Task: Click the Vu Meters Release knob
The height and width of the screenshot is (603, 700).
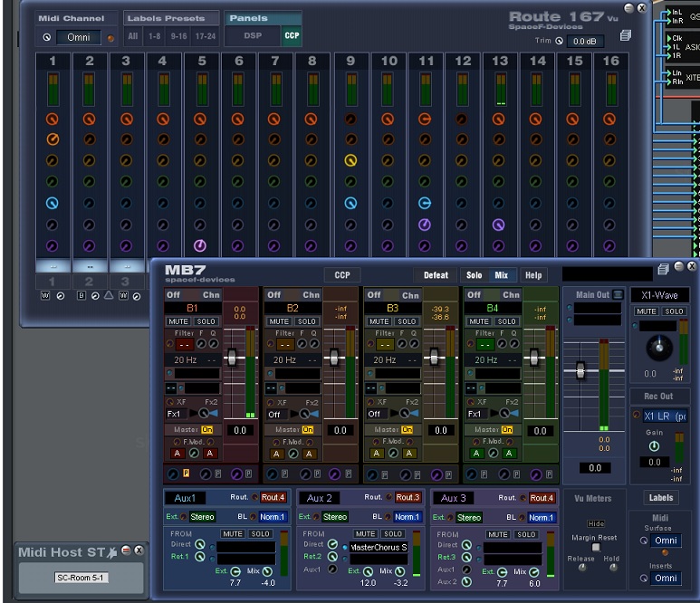Action: (x=582, y=568)
